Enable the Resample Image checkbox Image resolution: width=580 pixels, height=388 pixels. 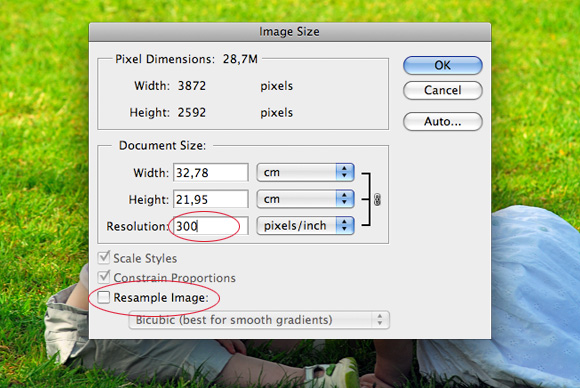104,297
